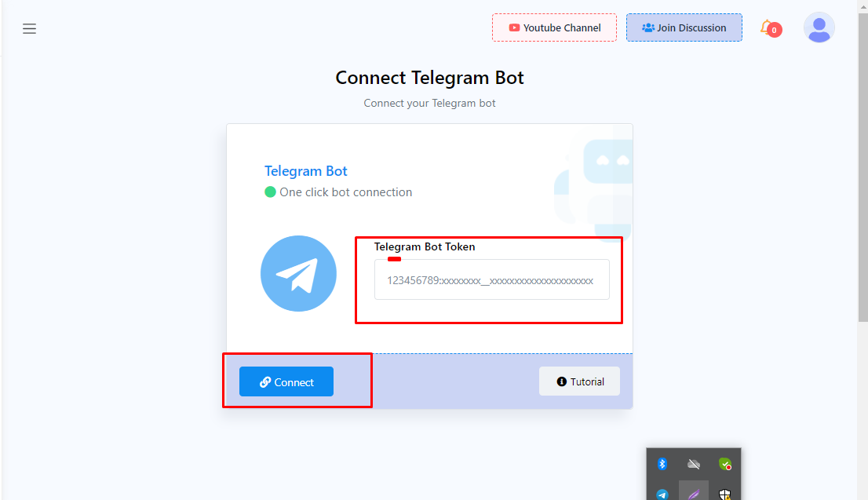Open Windows Security shield tray icon

pos(724,495)
